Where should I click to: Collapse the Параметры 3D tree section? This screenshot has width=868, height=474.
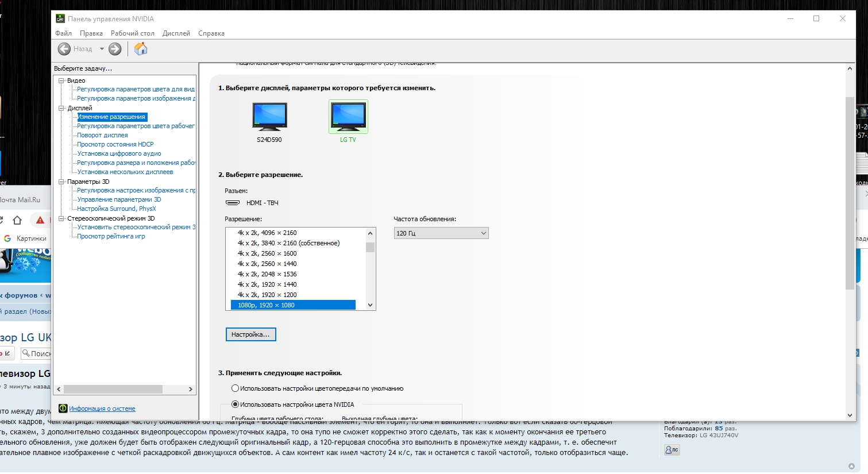point(61,182)
